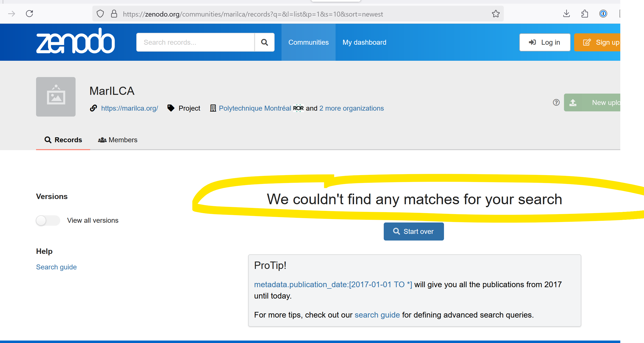Open the Polytechnique Montréal link
This screenshot has width=644, height=343.
255,108
